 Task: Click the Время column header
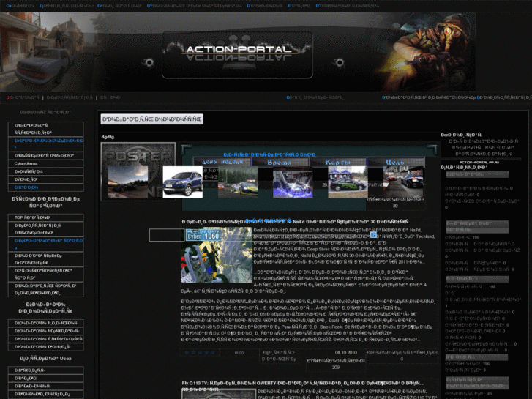[280, 163]
